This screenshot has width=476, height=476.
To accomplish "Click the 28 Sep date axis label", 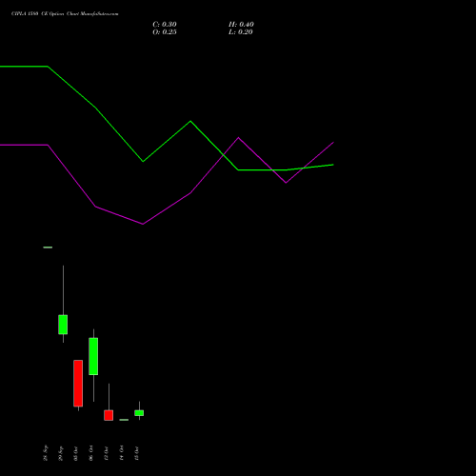I will 46,453.
